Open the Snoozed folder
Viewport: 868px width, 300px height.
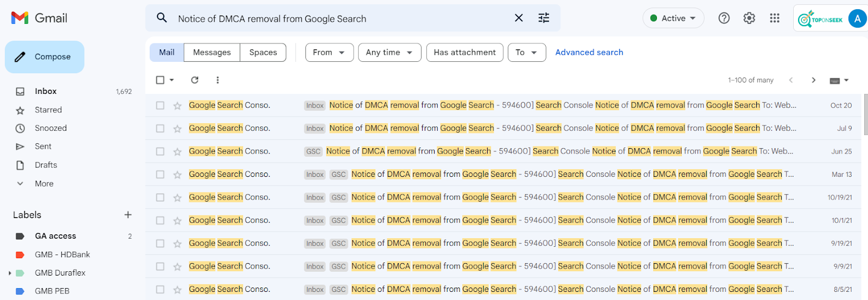(50, 128)
